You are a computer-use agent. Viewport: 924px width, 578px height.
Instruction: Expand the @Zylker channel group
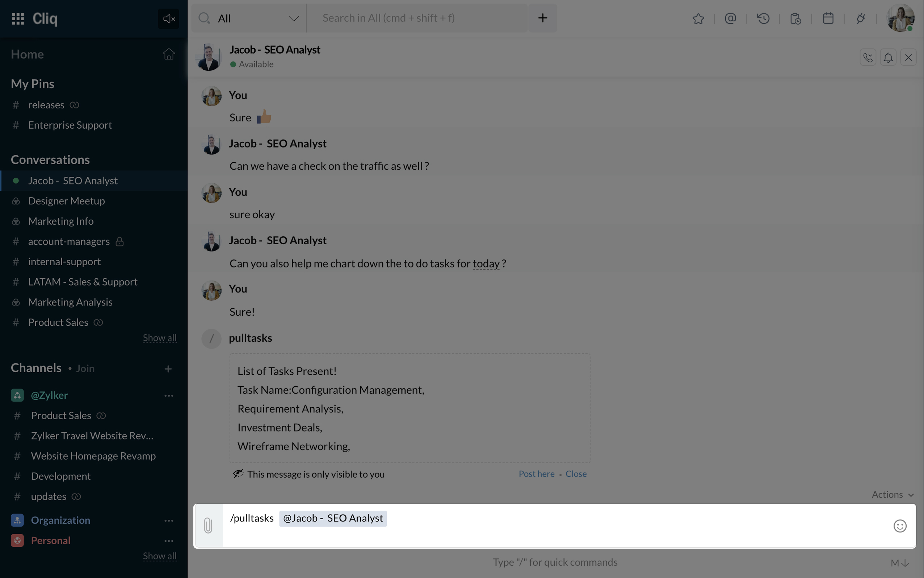[x=49, y=395]
